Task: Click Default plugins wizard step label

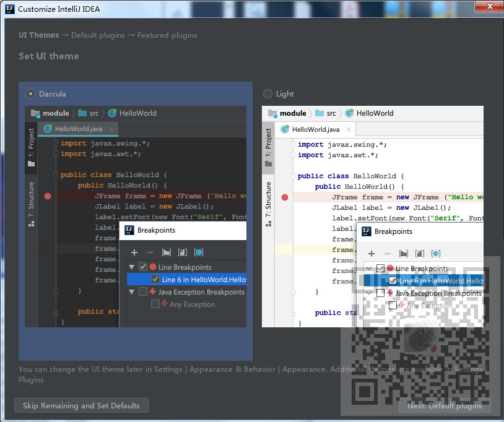Action: (x=98, y=35)
